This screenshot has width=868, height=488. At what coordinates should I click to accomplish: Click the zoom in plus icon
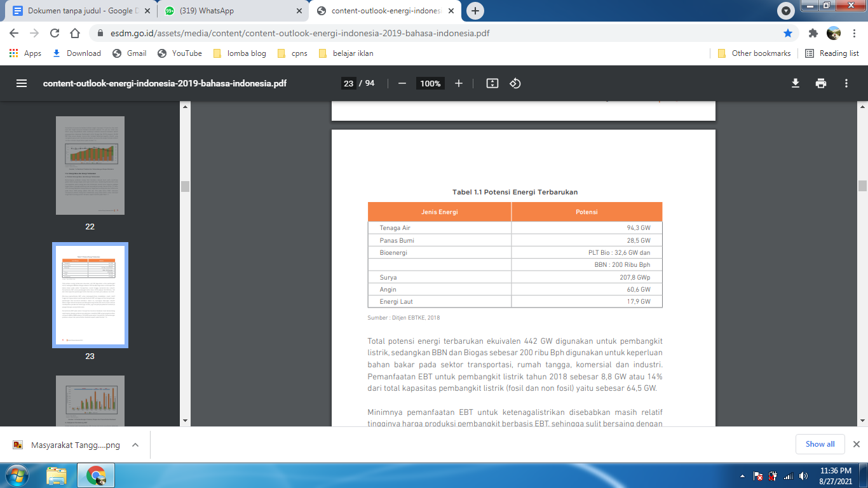click(459, 83)
